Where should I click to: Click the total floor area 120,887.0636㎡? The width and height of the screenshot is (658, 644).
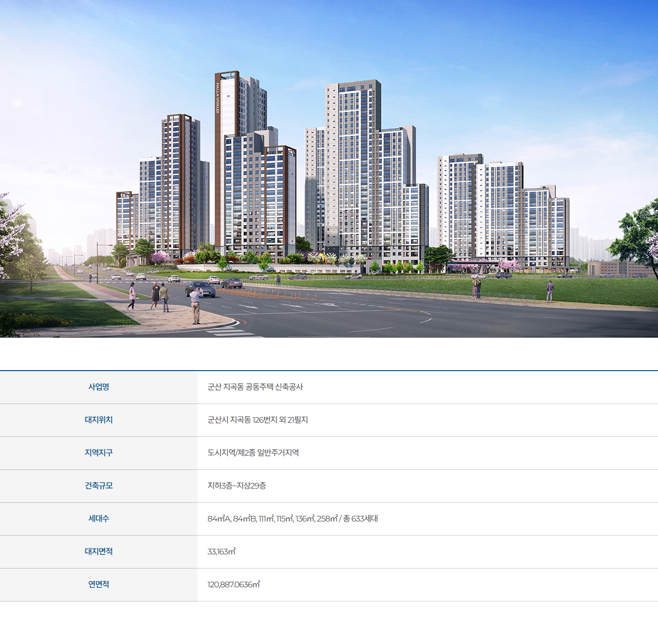point(234,584)
